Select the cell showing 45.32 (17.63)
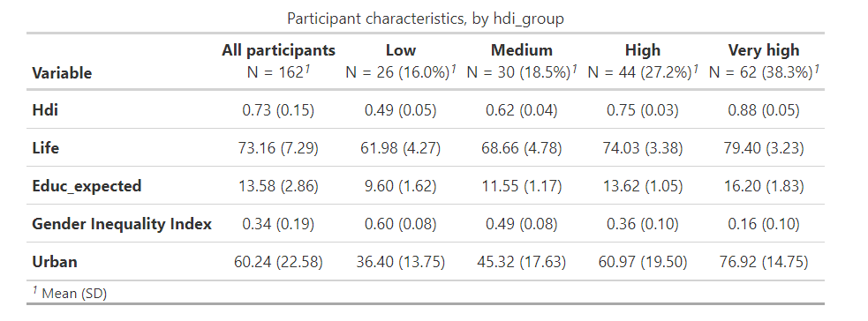The image size is (868, 321). click(x=522, y=261)
